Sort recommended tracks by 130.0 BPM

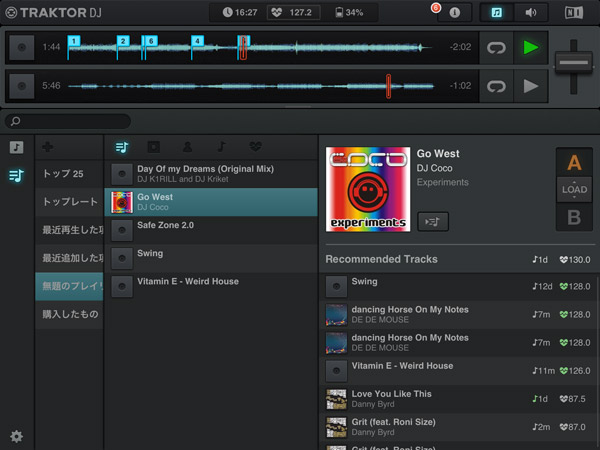click(575, 260)
